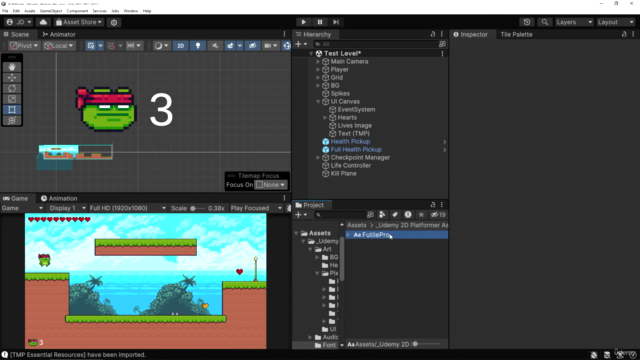Switch to the Animator tab

[x=59, y=34]
